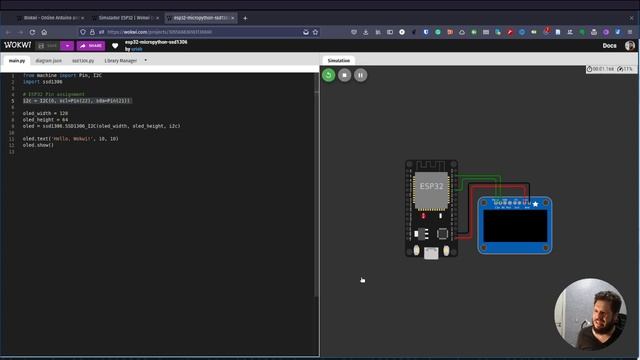Click the tracking protection shield icon
The height and width of the screenshot is (360, 640).
[x=83, y=32]
